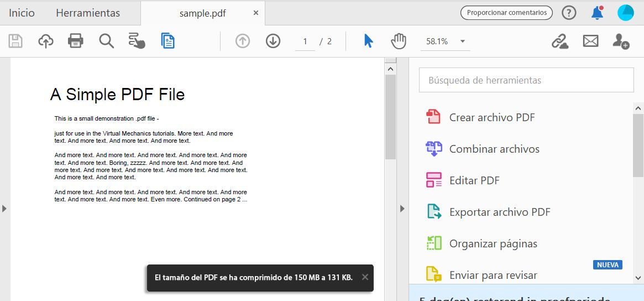Image resolution: width=644 pixels, height=301 pixels.
Task: Click the blue document pages icon
Action: tap(168, 41)
